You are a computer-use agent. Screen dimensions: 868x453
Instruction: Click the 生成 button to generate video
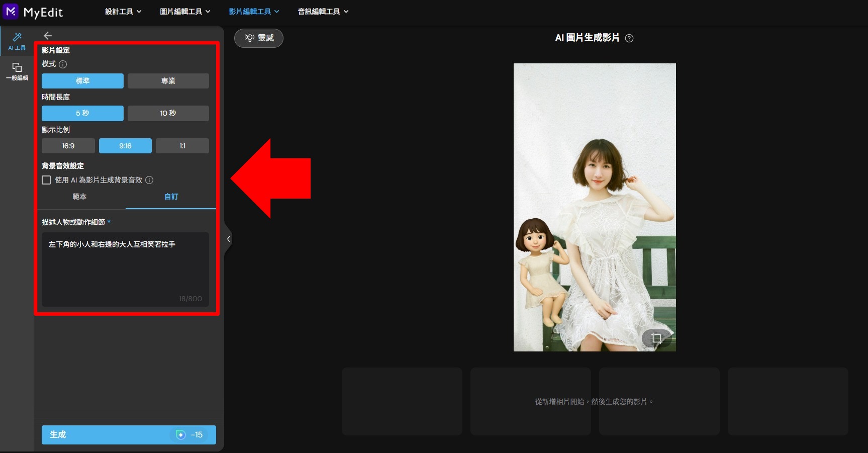pos(128,434)
